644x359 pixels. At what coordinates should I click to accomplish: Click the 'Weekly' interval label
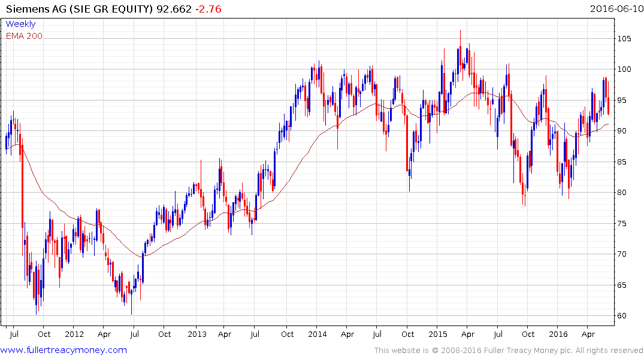[20, 24]
